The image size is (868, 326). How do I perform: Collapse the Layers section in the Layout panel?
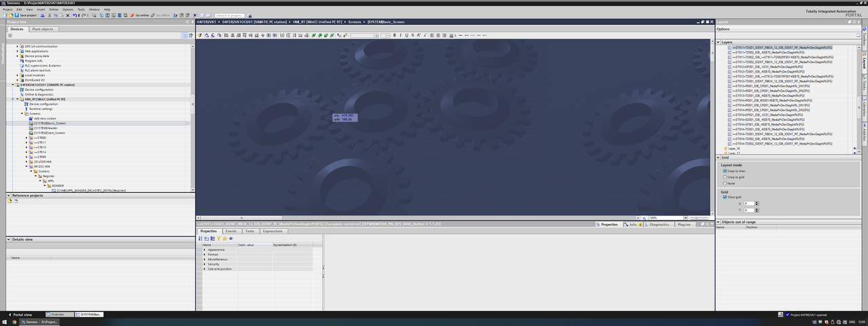[x=719, y=42]
